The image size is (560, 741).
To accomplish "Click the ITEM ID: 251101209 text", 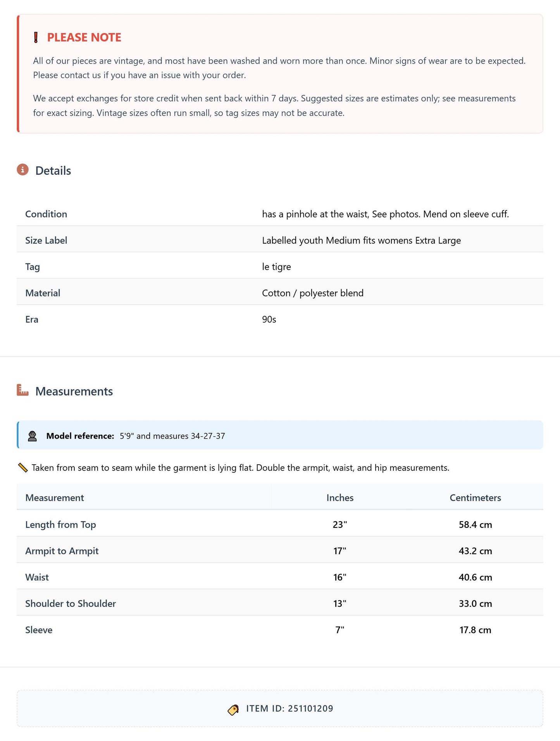I will pyautogui.click(x=289, y=709).
